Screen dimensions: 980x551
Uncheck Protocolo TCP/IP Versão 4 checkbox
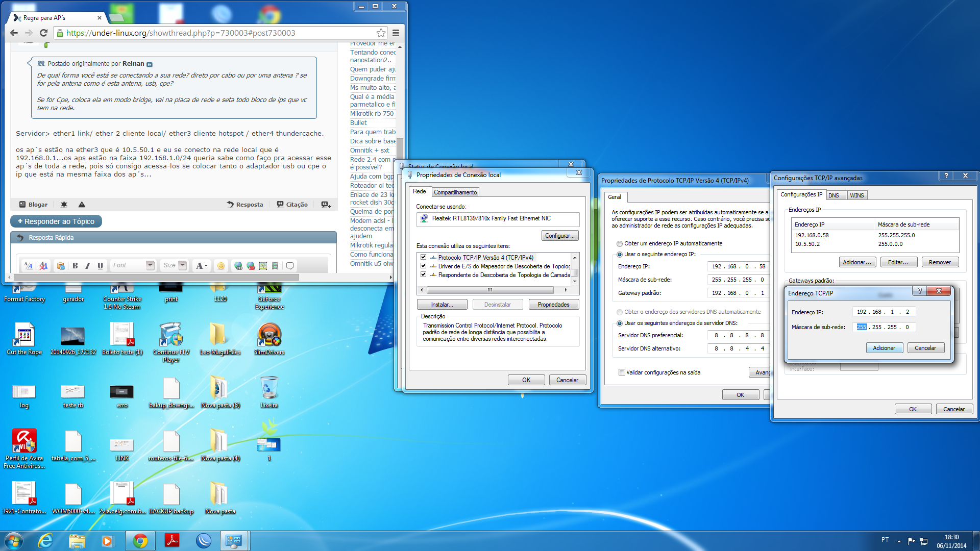pos(423,257)
